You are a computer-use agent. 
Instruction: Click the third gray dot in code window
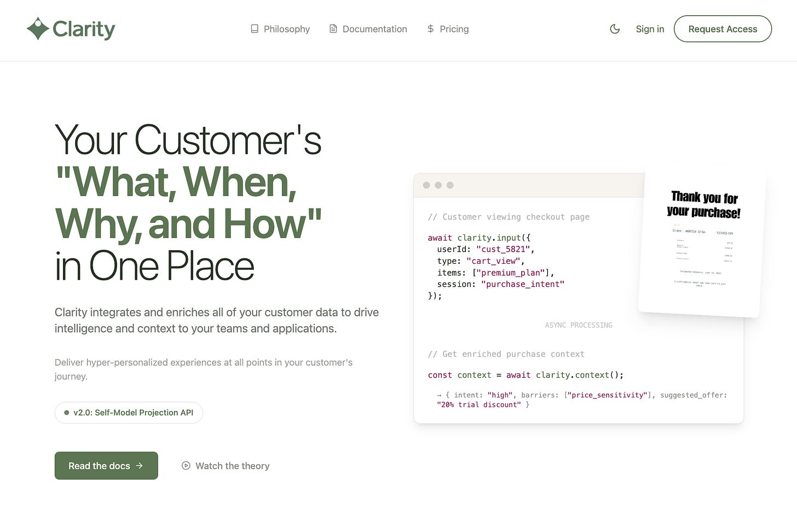[x=450, y=185]
